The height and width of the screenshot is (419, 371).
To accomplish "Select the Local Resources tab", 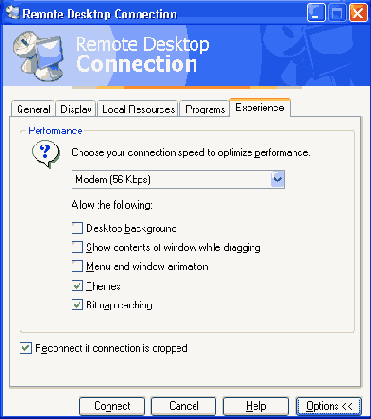I will [138, 109].
